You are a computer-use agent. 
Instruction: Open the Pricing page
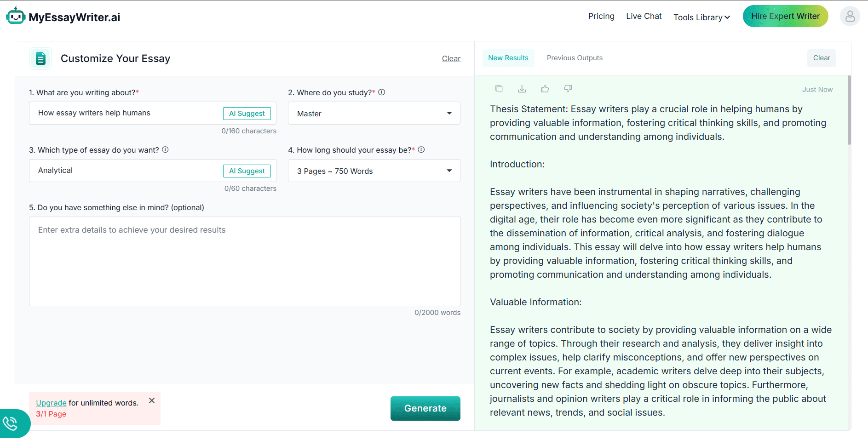[x=601, y=16]
